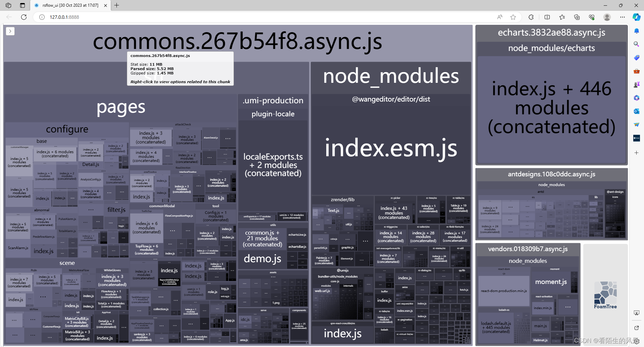Add a sidebar app with plus icon

[637, 153]
